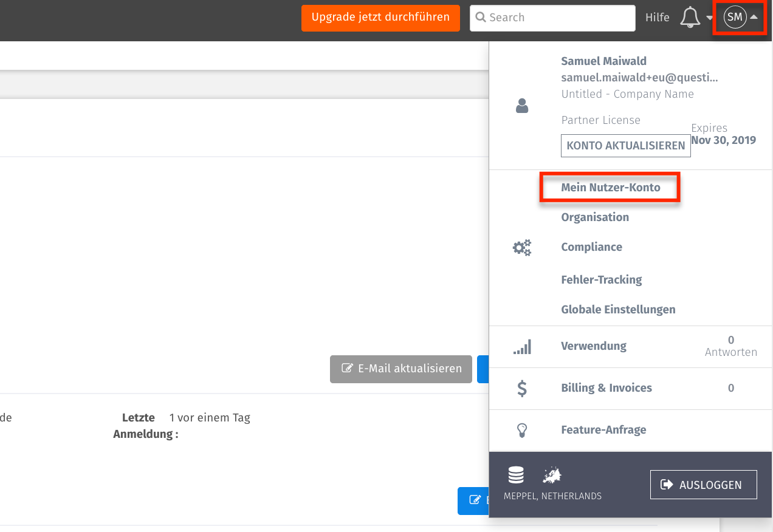Click the 0 Antworten count

pyautogui.click(x=731, y=346)
